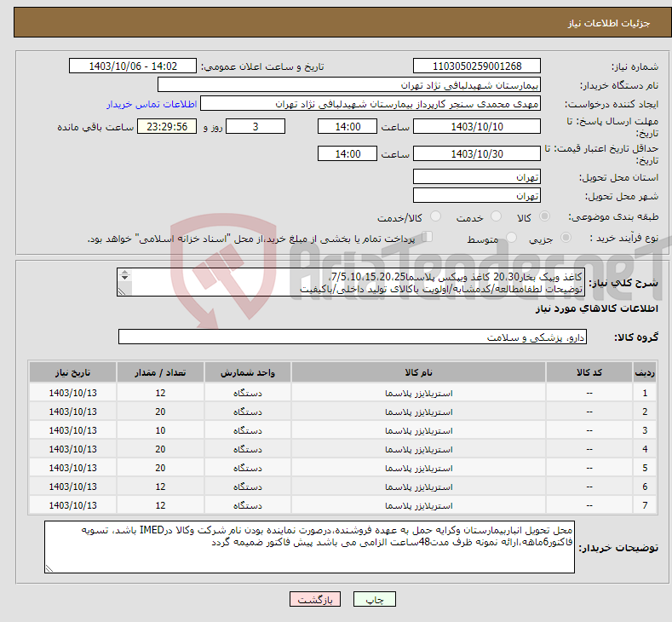This screenshot has height=622, width=672.
Task: Click item name استریلایزر پلاسما in row 6
Action: pyautogui.click(x=419, y=487)
